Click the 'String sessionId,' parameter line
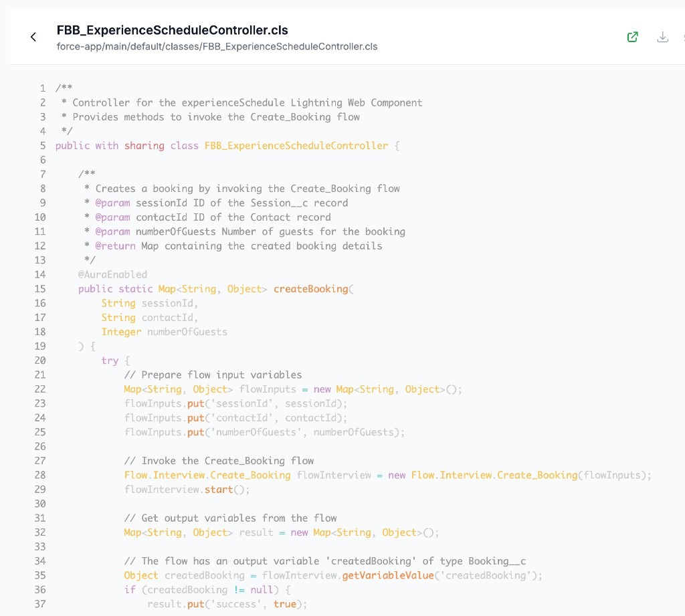 (x=150, y=303)
